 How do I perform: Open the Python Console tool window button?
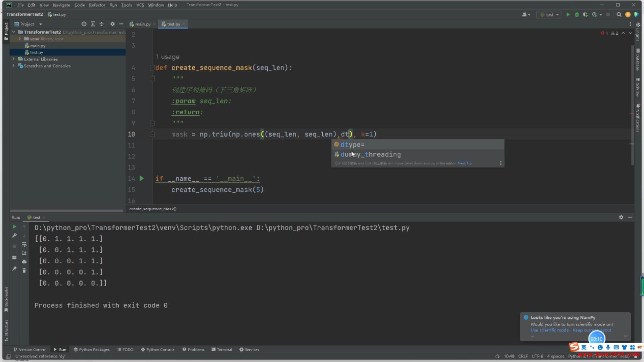pos(158,350)
